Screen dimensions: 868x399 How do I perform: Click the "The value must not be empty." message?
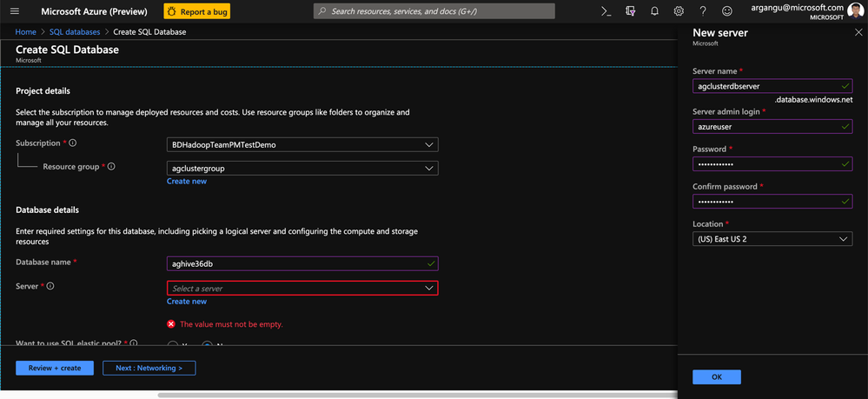pos(231,324)
